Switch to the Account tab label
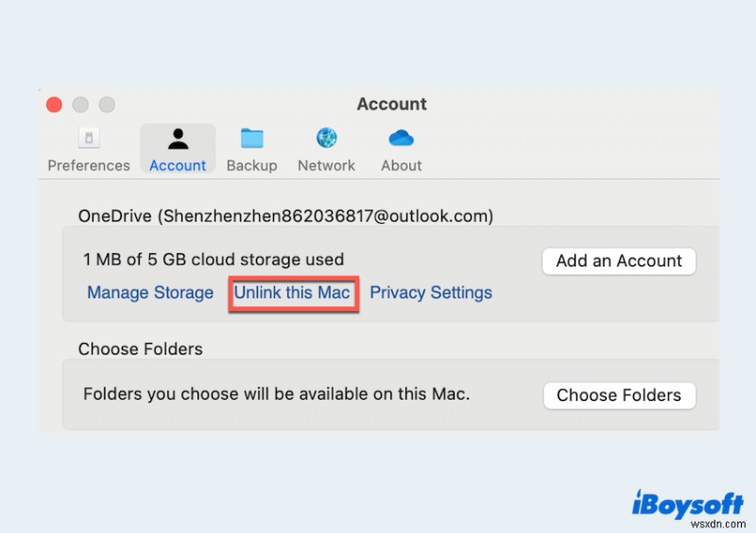756x533 pixels. 178,165
